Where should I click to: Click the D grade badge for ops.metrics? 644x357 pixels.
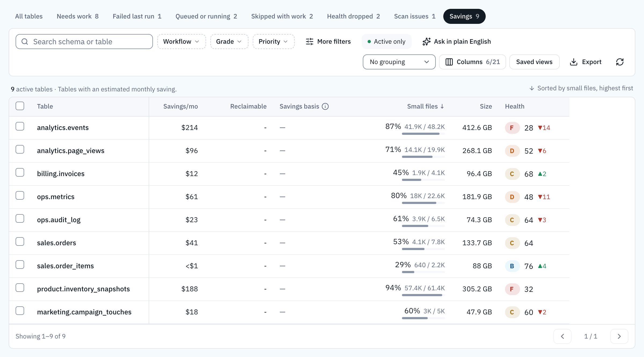tap(512, 197)
